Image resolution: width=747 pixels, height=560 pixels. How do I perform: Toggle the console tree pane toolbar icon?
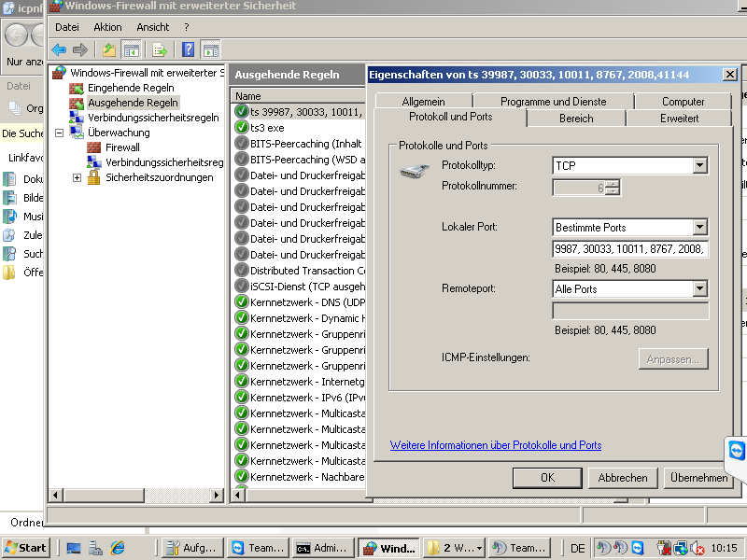[131, 49]
